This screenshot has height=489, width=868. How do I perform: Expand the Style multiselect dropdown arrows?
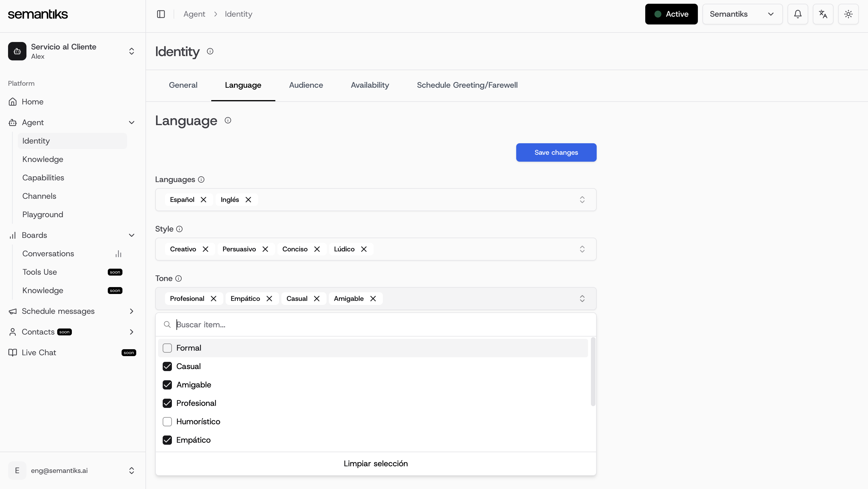[582, 249]
